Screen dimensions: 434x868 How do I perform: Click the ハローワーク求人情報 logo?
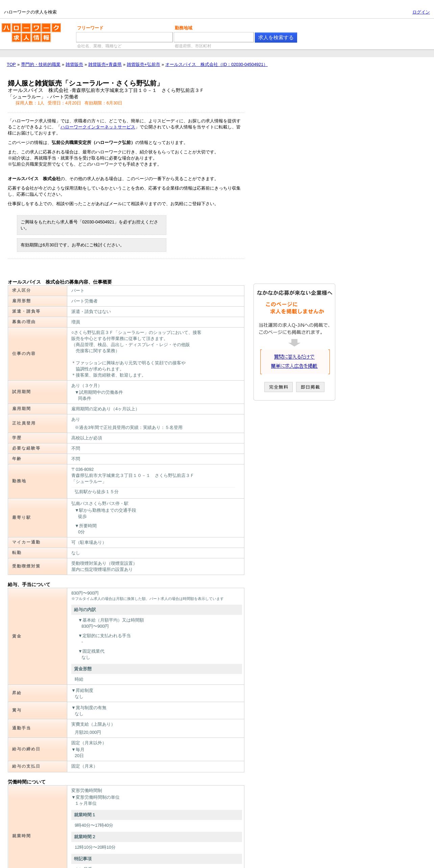click(31, 32)
